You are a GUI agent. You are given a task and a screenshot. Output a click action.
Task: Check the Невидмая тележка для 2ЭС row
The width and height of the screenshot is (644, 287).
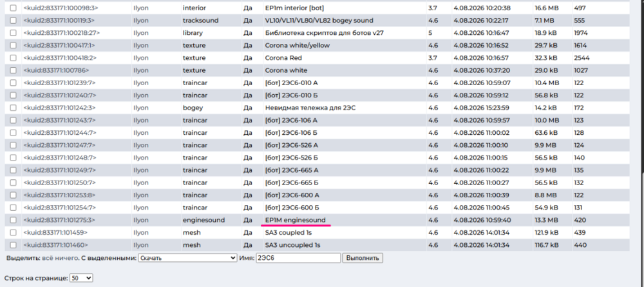coord(13,108)
